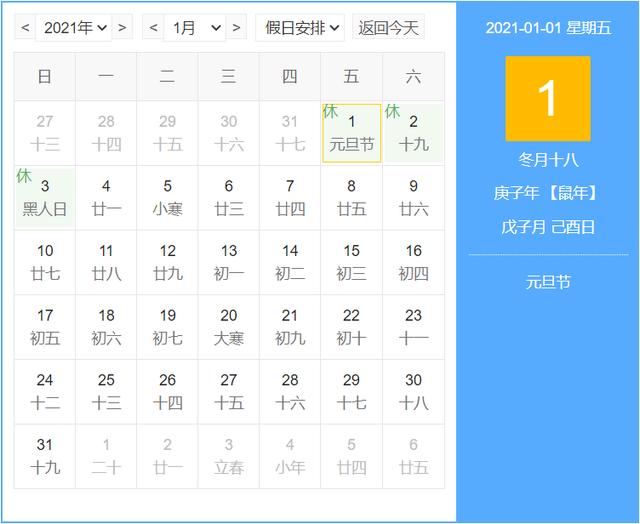Click greyed December 31 十七 date
This screenshot has width=640, height=524.
(290, 133)
